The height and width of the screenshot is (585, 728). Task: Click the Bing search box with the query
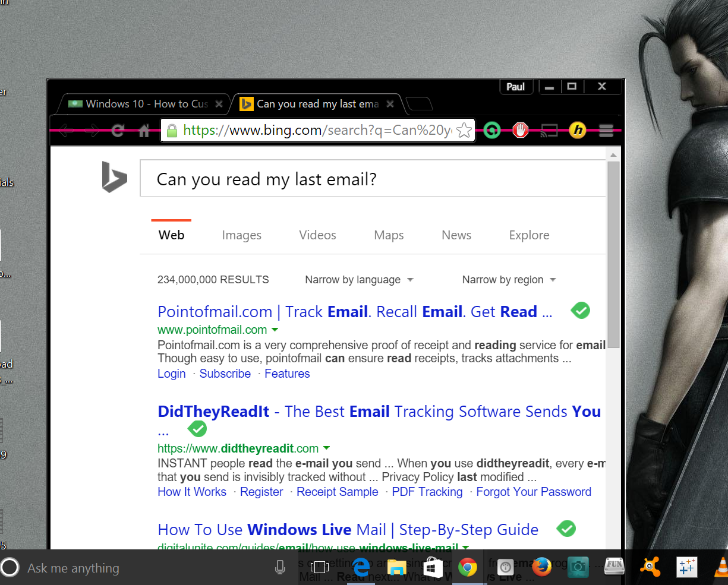pyautogui.click(x=373, y=178)
